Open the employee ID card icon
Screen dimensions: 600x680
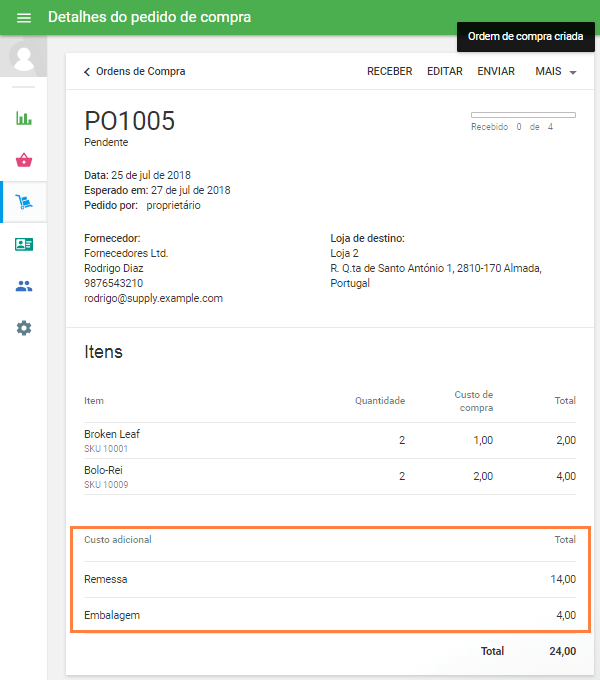click(24, 244)
